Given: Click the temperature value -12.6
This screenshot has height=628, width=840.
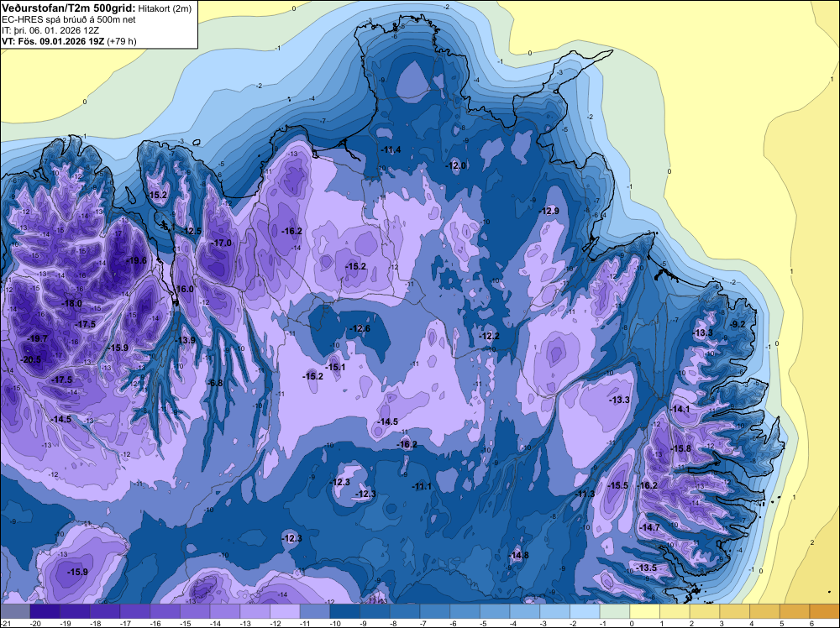Looking at the screenshot, I should click(360, 329).
